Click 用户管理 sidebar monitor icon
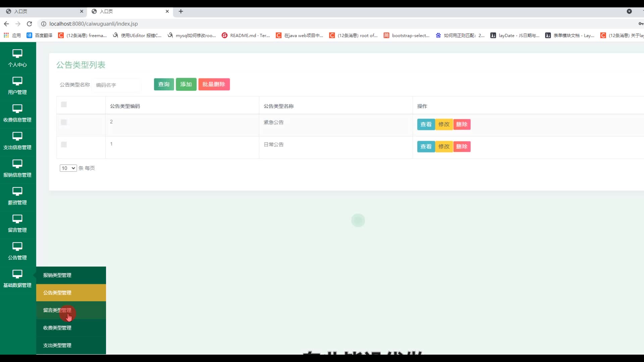Screen dimensions: 644x362 point(17,81)
